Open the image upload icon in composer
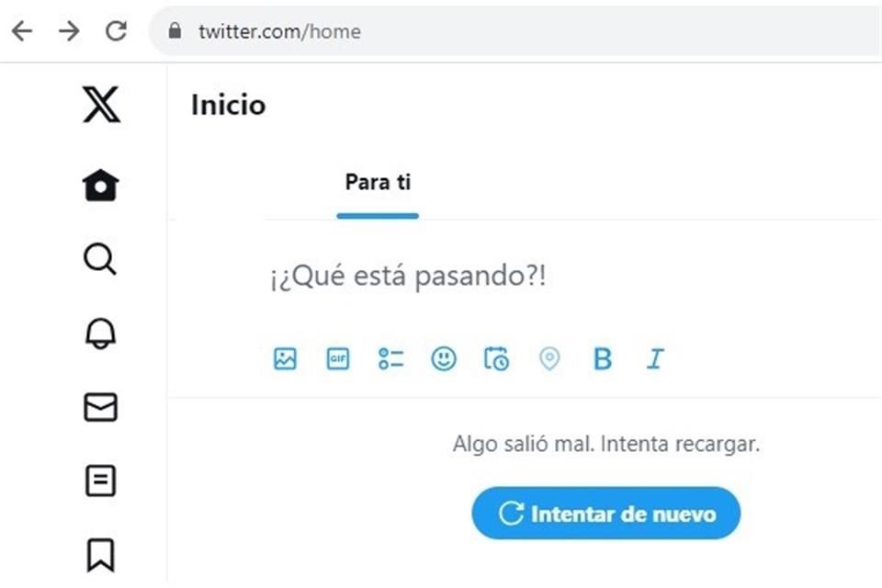Screen dimensions: 882x588 [x=285, y=359]
